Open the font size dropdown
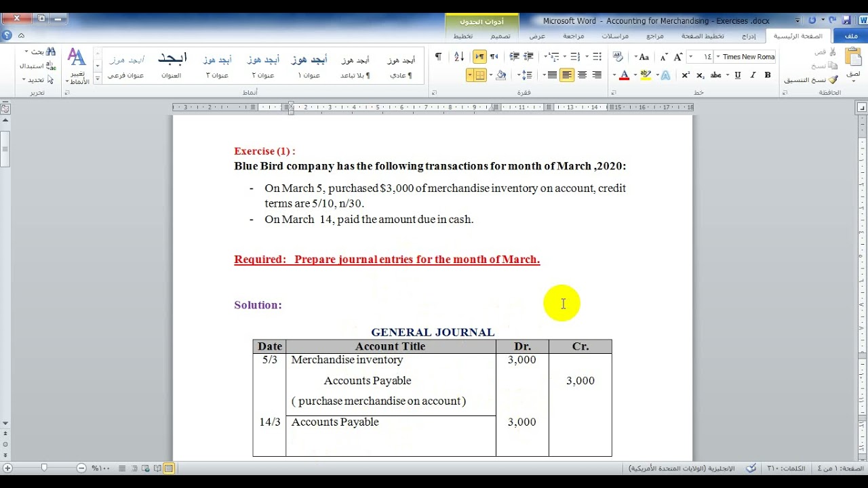The image size is (868, 488). pyautogui.click(x=690, y=57)
